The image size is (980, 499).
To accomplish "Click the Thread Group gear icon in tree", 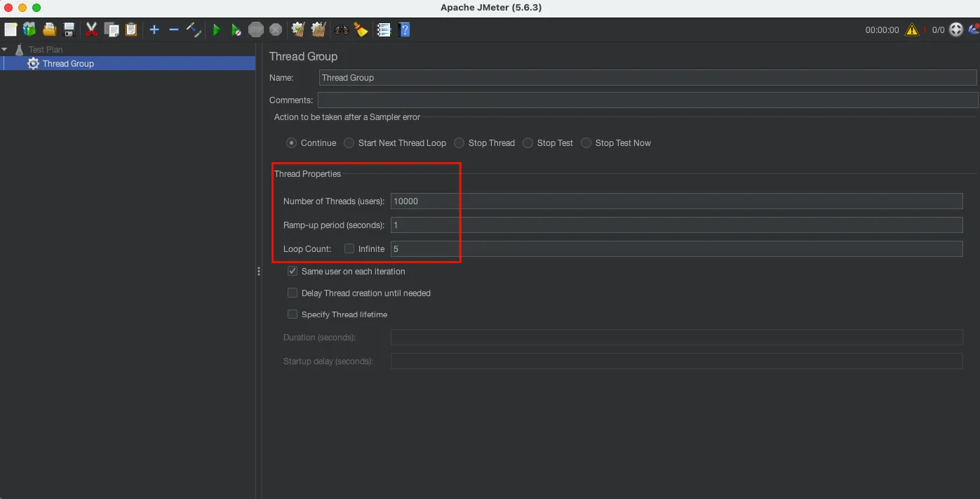I will pyautogui.click(x=33, y=63).
